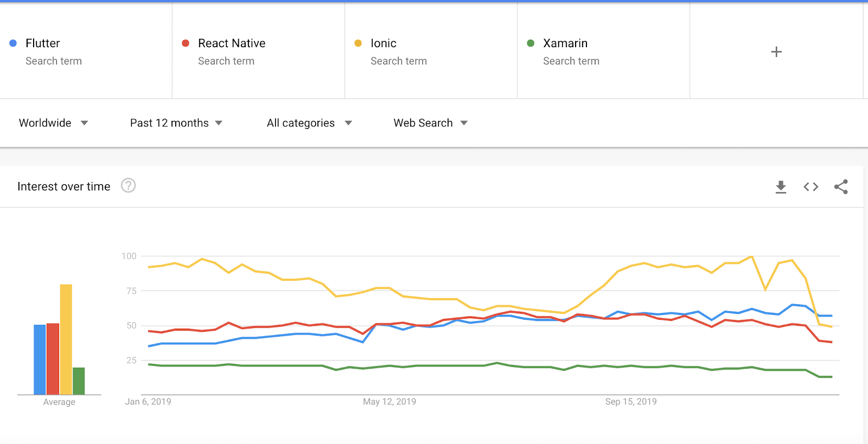Expand the Worldwide region dropdown
This screenshot has width=868, height=444.
(53, 123)
